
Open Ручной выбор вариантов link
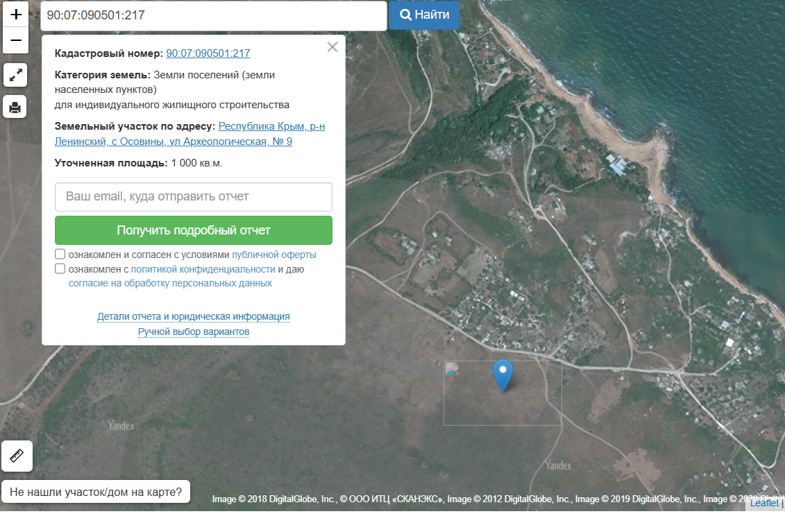[193, 332]
